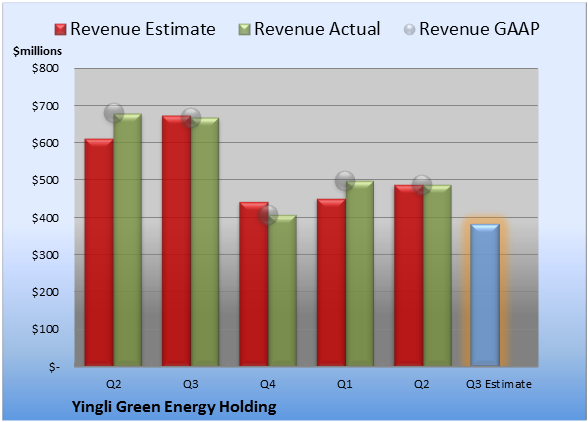The width and height of the screenshot is (588, 422).
Task: Click the '$millions' axis unit label
Action: pyautogui.click(x=37, y=51)
